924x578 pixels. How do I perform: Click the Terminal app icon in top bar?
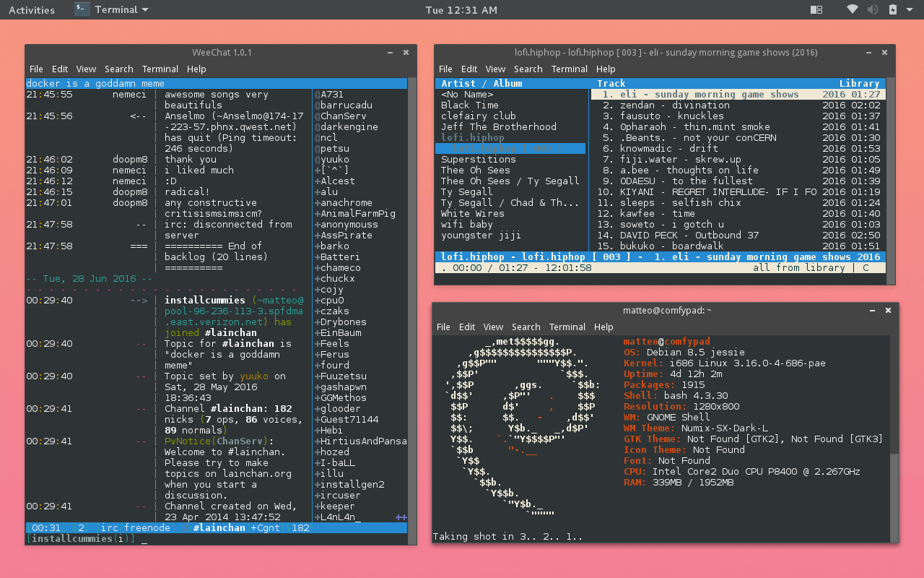82,9
